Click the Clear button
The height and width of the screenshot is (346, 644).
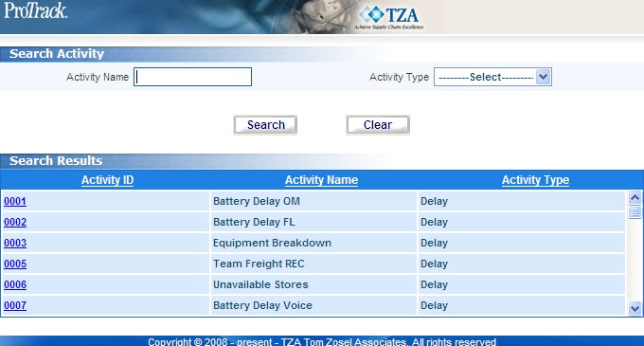[x=378, y=125]
